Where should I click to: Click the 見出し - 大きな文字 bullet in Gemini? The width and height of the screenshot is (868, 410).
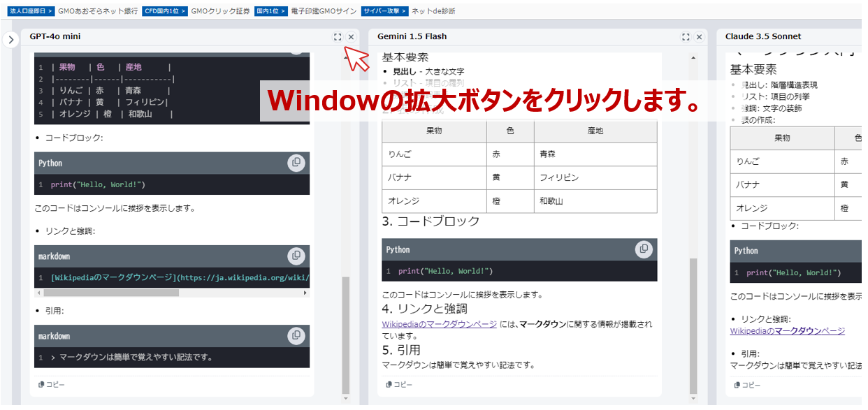pyautogui.click(x=428, y=71)
